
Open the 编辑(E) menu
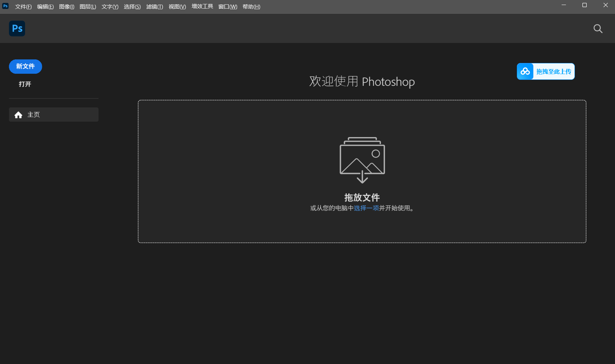[x=45, y=7]
